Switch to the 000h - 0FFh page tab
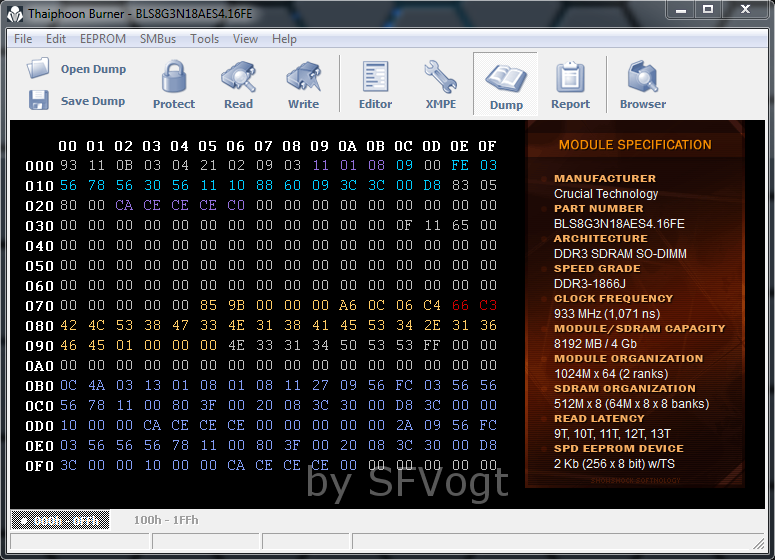Viewport: 775px width, 560px height. click(x=60, y=520)
